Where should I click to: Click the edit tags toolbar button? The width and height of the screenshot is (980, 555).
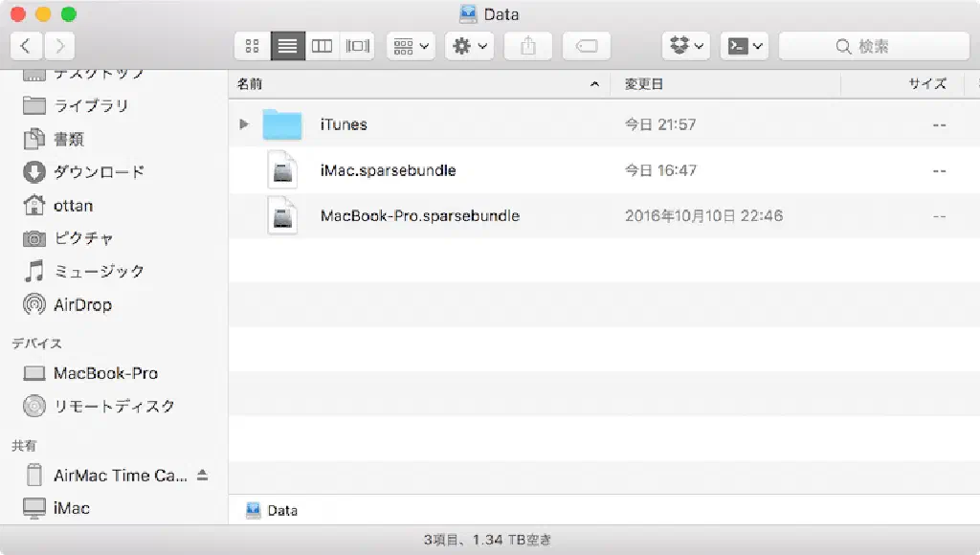click(x=587, y=45)
